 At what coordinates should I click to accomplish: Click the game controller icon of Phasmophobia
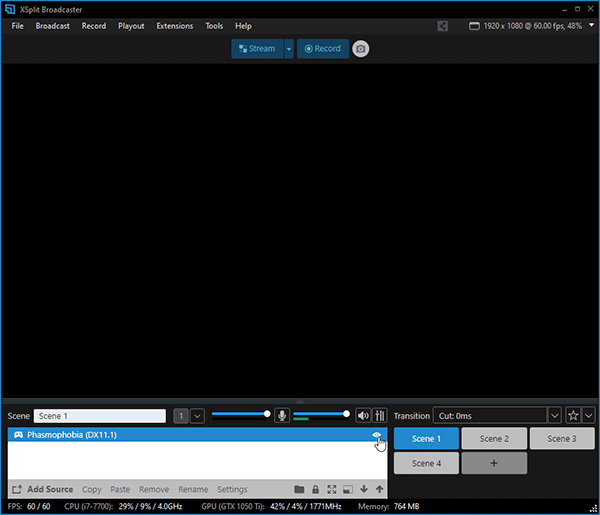click(x=18, y=435)
